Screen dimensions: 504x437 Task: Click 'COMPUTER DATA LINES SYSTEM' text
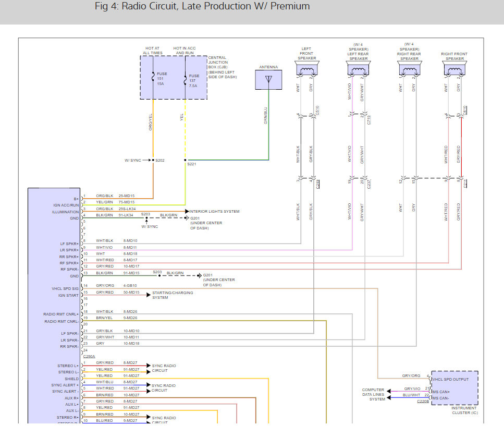click(x=374, y=395)
